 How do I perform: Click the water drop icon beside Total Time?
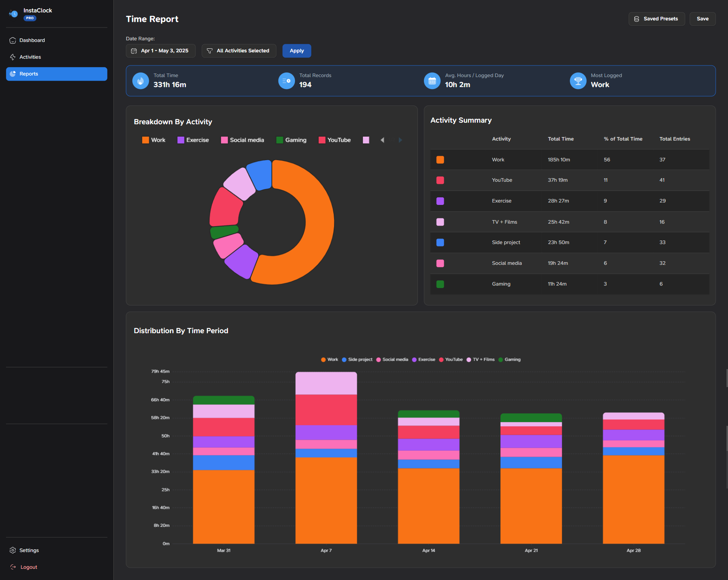coord(140,81)
